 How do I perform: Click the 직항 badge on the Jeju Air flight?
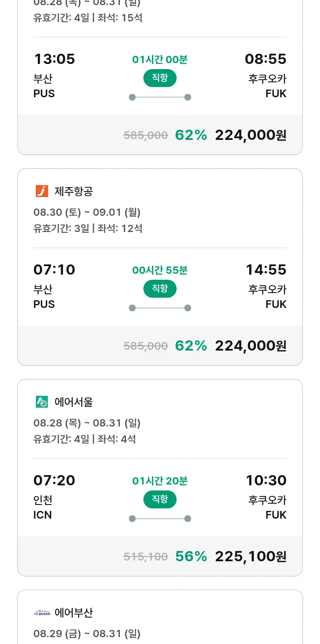tap(160, 289)
